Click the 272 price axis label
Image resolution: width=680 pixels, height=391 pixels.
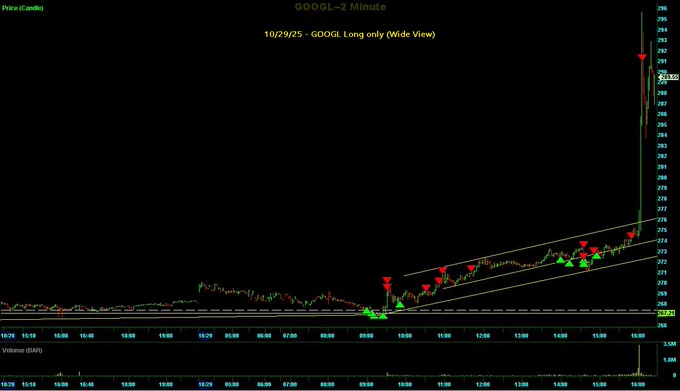[662, 262]
